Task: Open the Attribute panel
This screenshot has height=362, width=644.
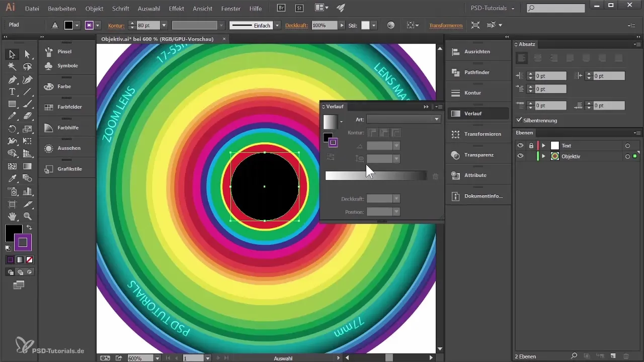Action: point(476,175)
